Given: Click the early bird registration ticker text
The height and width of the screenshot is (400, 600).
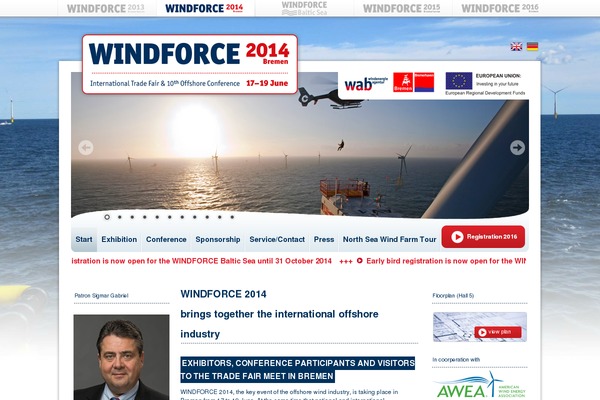Looking at the screenshot, I should (x=446, y=261).
